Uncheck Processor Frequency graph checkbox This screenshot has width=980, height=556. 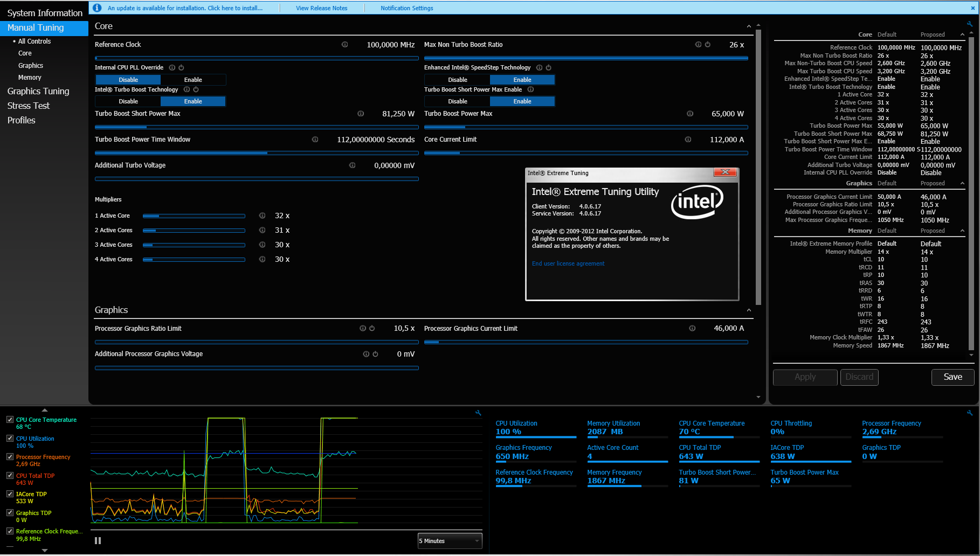point(10,457)
